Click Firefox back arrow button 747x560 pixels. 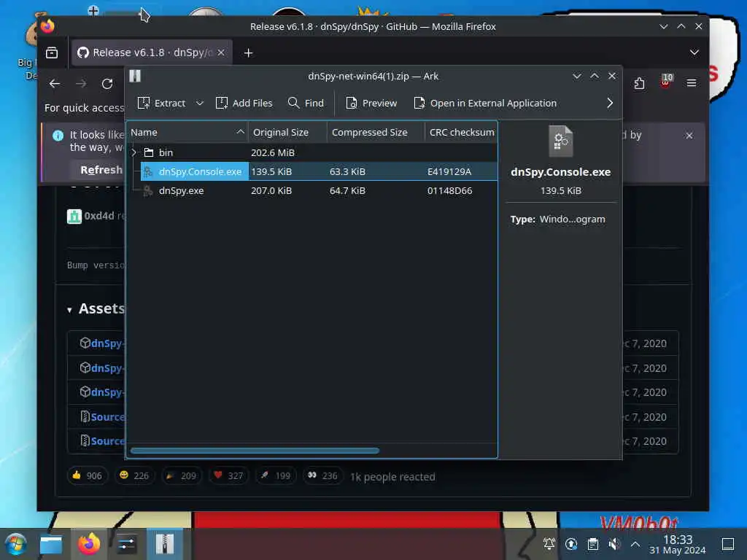(x=55, y=84)
